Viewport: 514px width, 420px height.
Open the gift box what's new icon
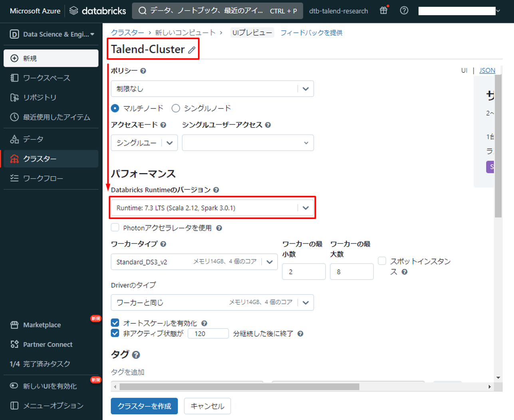pos(384,10)
